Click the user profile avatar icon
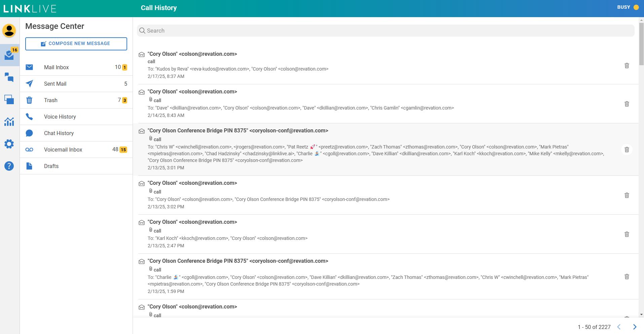The width and height of the screenshot is (644, 334). click(x=9, y=31)
